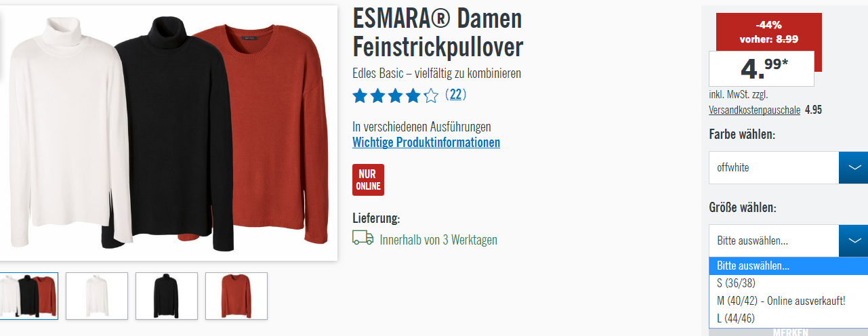This screenshot has width=868, height=336.
Task: Click the first filled rating star
Action: click(360, 96)
